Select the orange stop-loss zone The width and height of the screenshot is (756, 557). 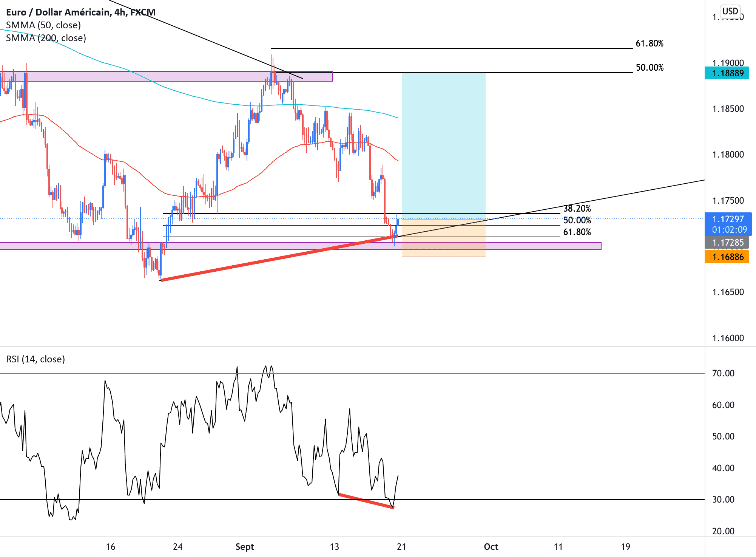click(444, 238)
